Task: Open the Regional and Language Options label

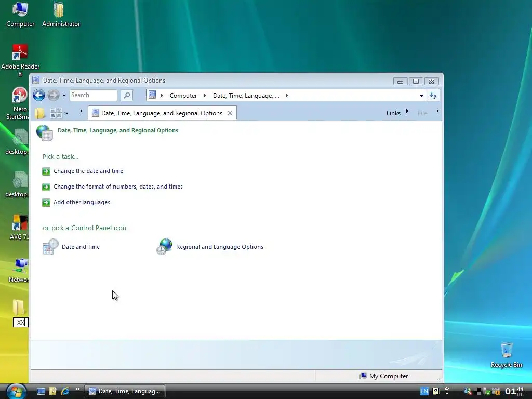Action: tap(220, 247)
